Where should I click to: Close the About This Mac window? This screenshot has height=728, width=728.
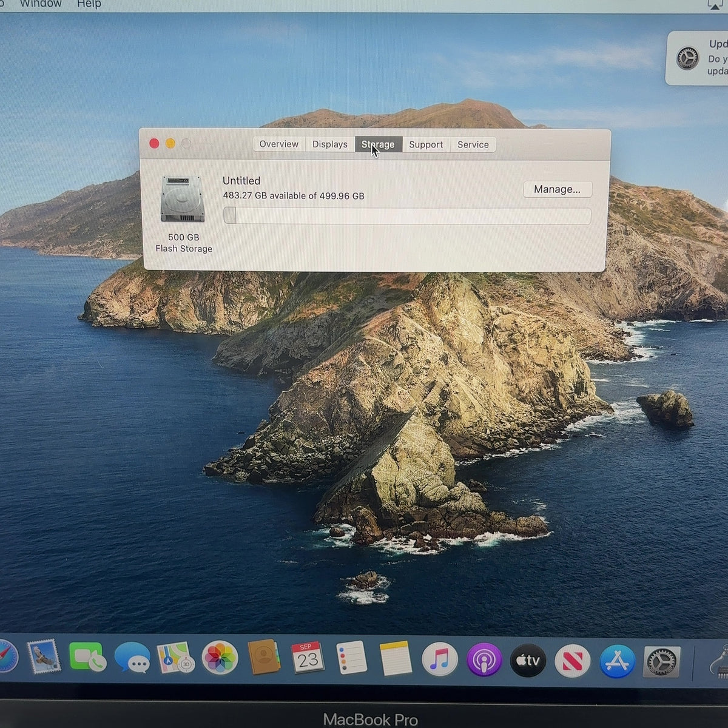tap(154, 143)
